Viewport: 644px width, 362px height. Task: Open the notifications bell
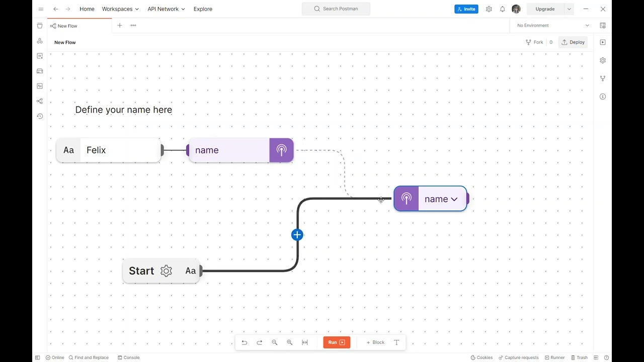tap(503, 9)
